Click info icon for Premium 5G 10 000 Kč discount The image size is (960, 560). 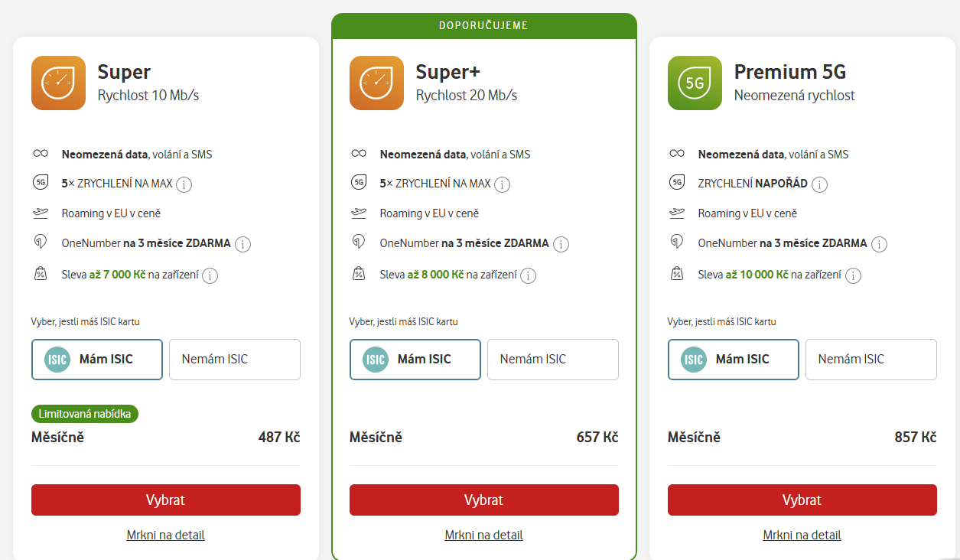point(854,275)
